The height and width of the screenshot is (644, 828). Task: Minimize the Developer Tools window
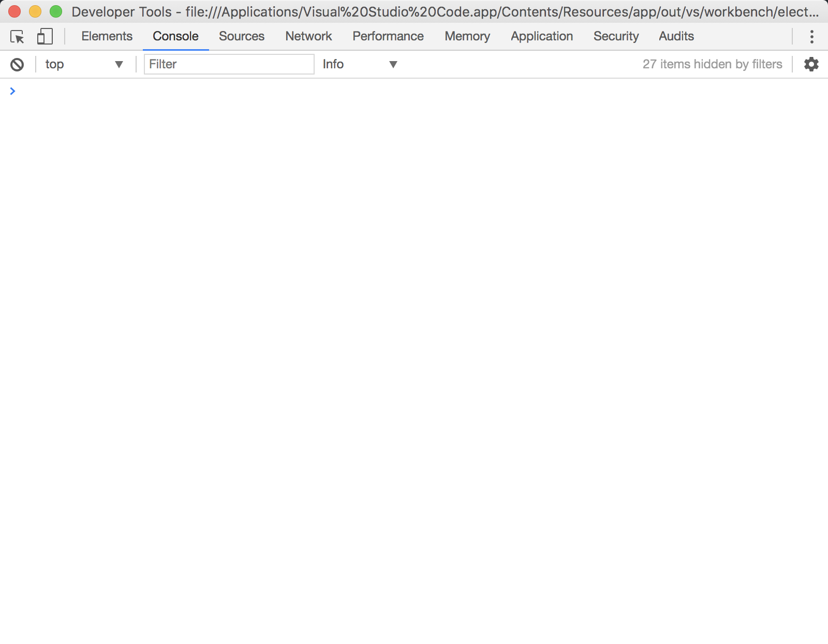coord(35,11)
